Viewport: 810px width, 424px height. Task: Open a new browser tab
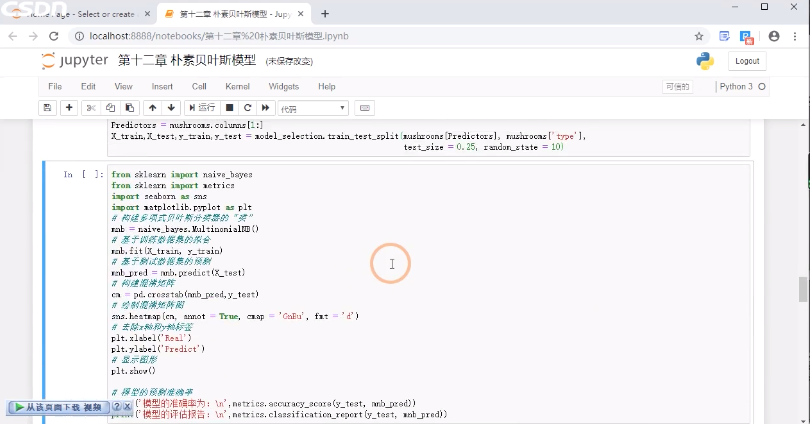coord(325,14)
